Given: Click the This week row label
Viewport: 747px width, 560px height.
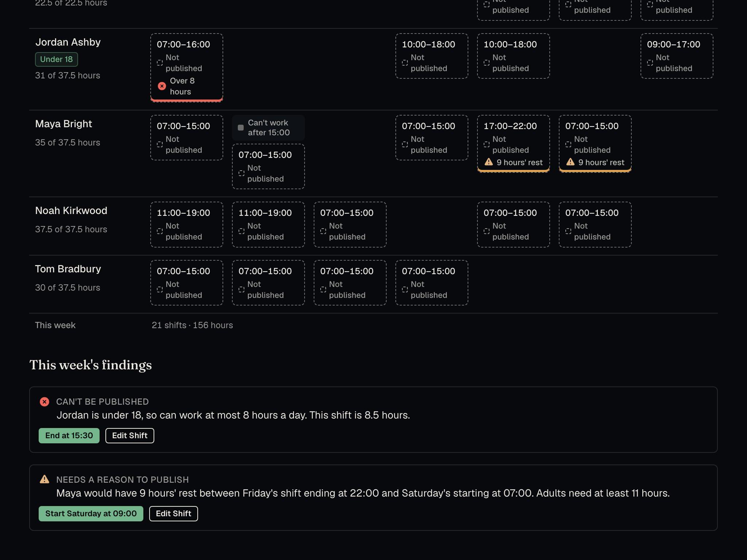Looking at the screenshot, I should 55,325.
